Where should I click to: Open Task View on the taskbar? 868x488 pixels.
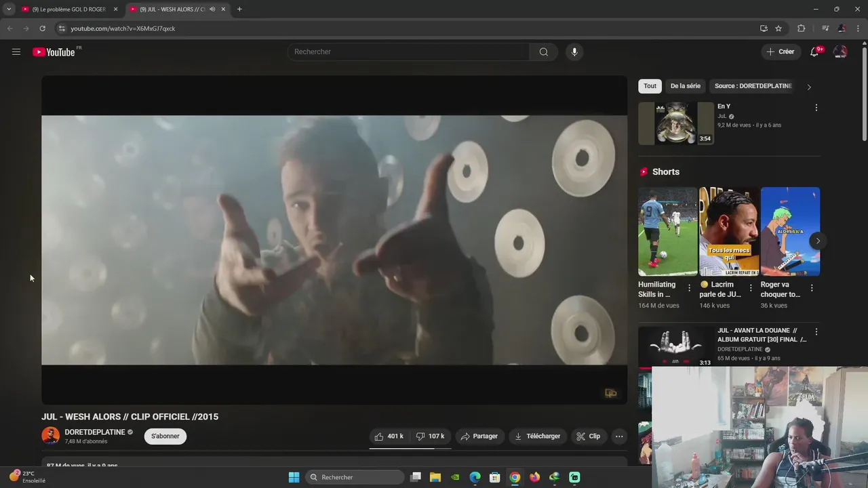416,477
